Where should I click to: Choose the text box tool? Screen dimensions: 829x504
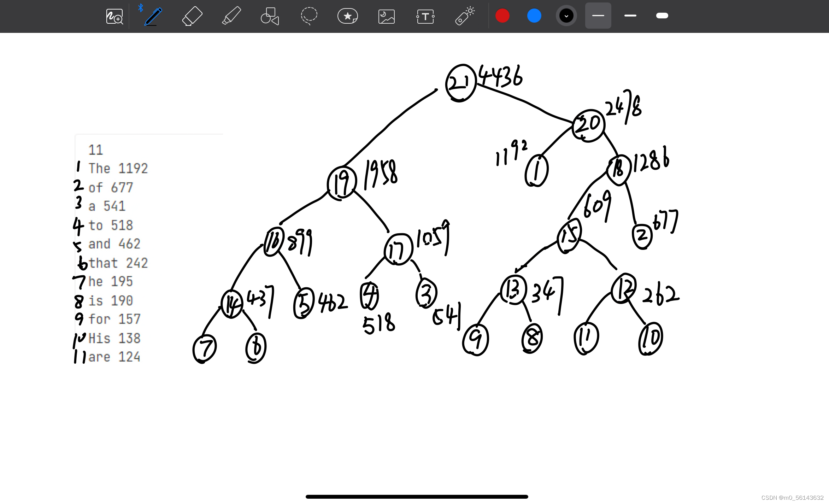(x=425, y=16)
